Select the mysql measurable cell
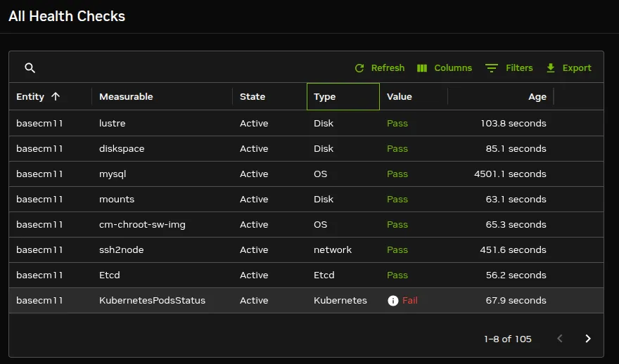Screen dimensions: 619x364 pyautogui.click(x=113, y=174)
